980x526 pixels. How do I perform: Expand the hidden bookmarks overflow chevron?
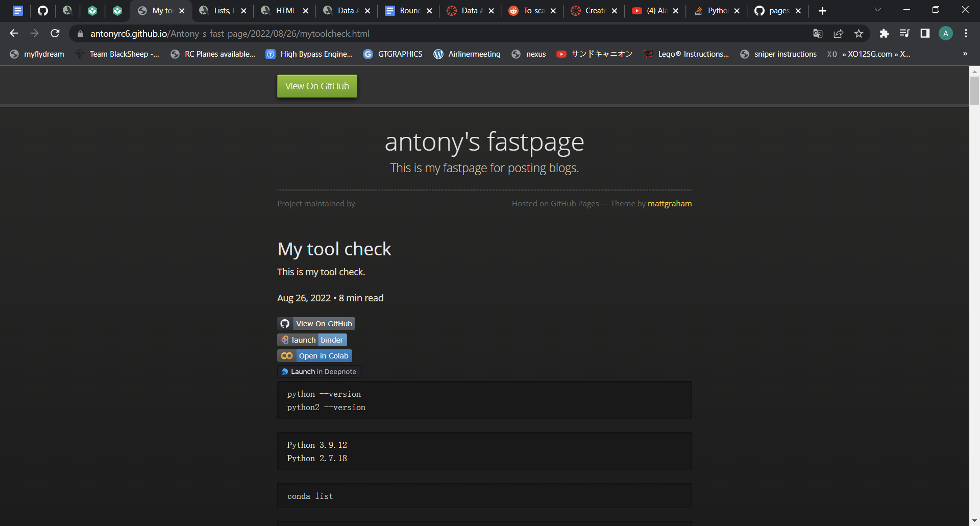coord(965,54)
